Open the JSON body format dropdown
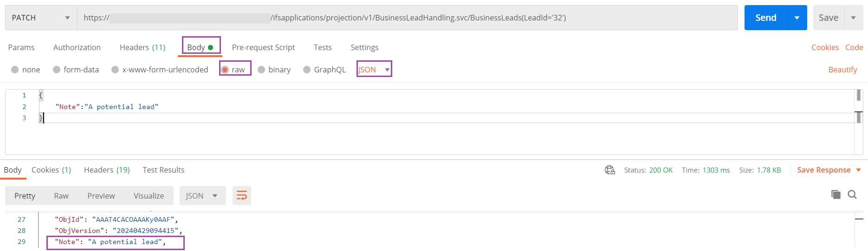This screenshot has width=868, height=251. (374, 70)
